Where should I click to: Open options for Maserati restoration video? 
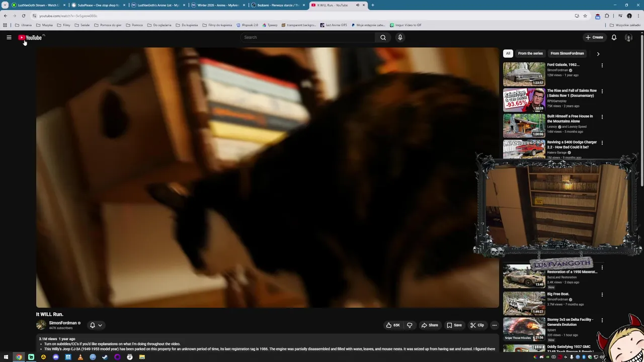(602, 267)
